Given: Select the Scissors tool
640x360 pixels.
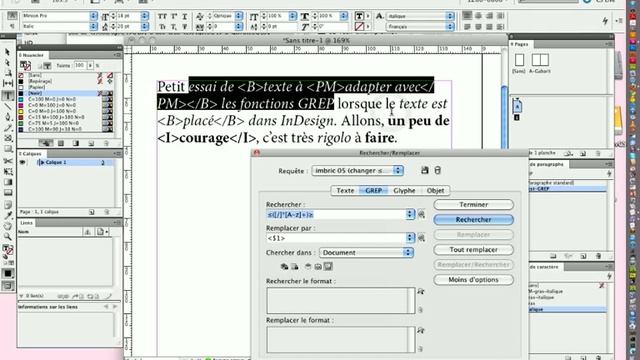Looking at the screenshot, I should [8, 161].
